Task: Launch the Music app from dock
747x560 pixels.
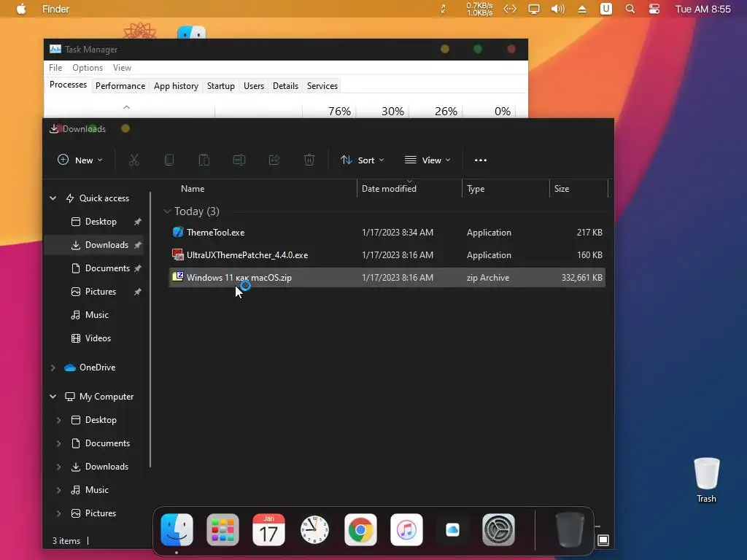Action: tap(406, 529)
